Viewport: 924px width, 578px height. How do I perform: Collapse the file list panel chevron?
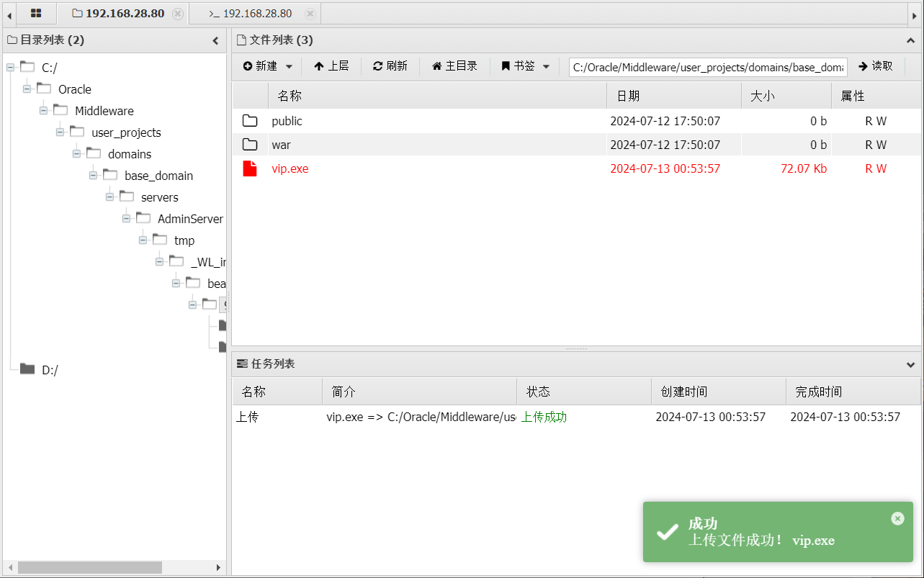[910, 40]
